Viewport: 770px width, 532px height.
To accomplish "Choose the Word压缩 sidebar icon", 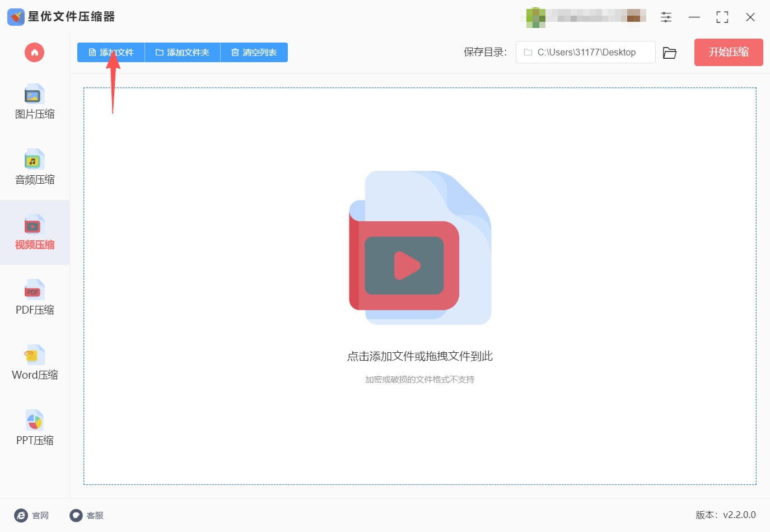I will coord(34,355).
